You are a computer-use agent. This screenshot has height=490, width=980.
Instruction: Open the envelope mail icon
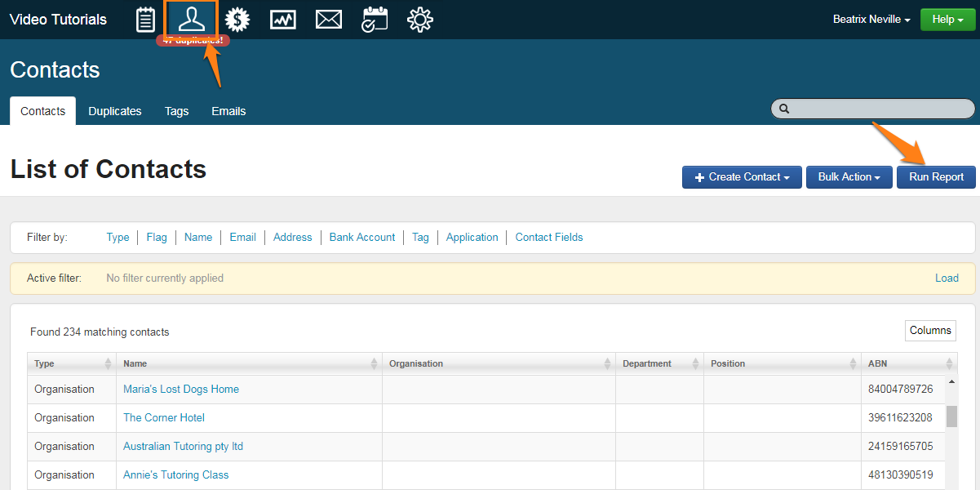(329, 20)
